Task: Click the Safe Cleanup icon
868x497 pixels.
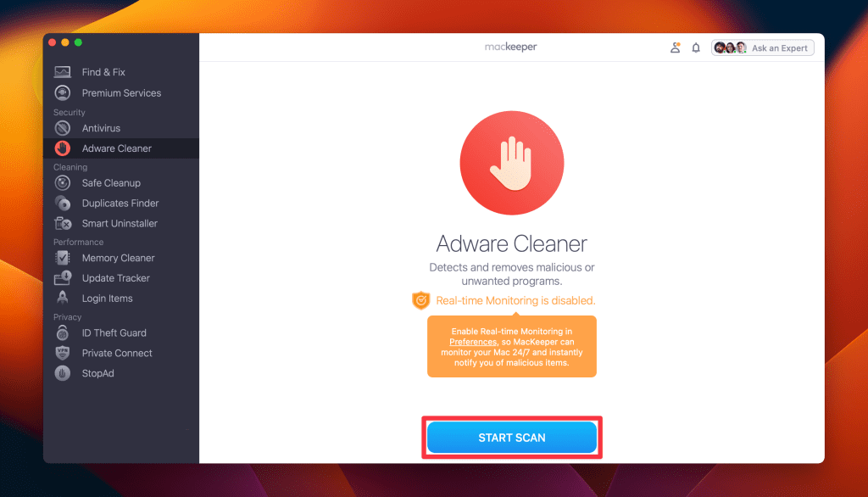Action: pyautogui.click(x=63, y=183)
